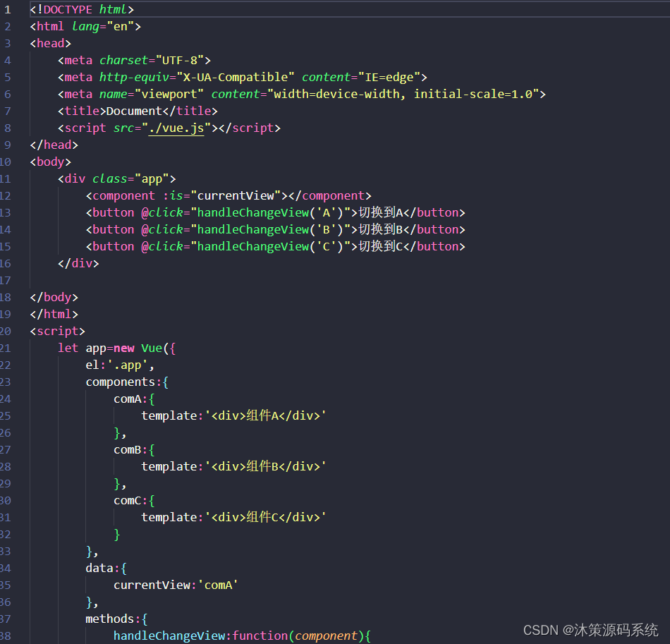The image size is (670, 644).
Task: Click the opening body tag
Action: pos(50,162)
